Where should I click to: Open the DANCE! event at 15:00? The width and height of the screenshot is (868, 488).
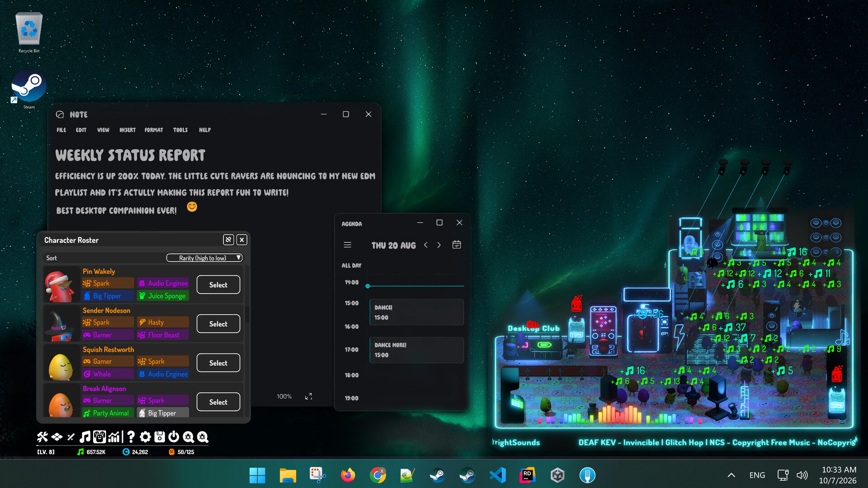tap(416, 312)
